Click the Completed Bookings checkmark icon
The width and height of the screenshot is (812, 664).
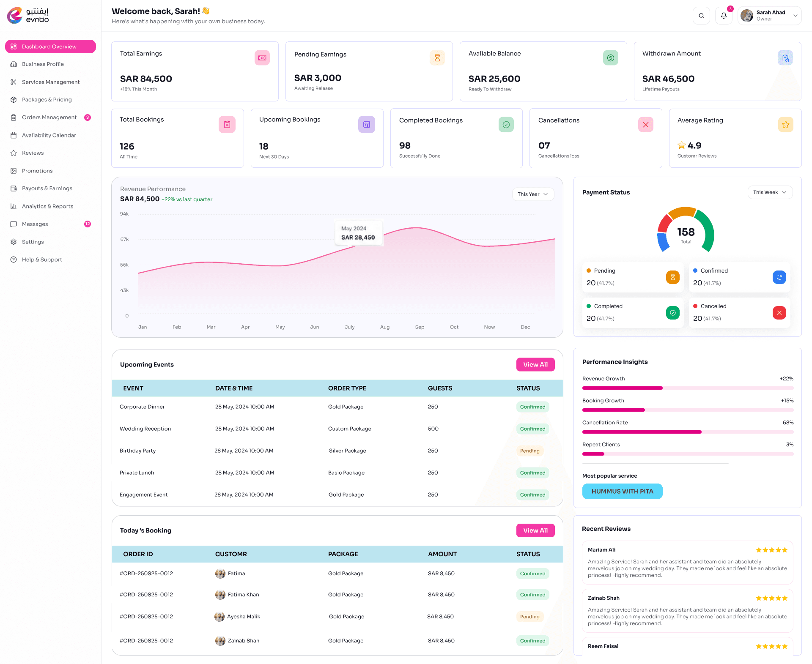click(x=506, y=124)
